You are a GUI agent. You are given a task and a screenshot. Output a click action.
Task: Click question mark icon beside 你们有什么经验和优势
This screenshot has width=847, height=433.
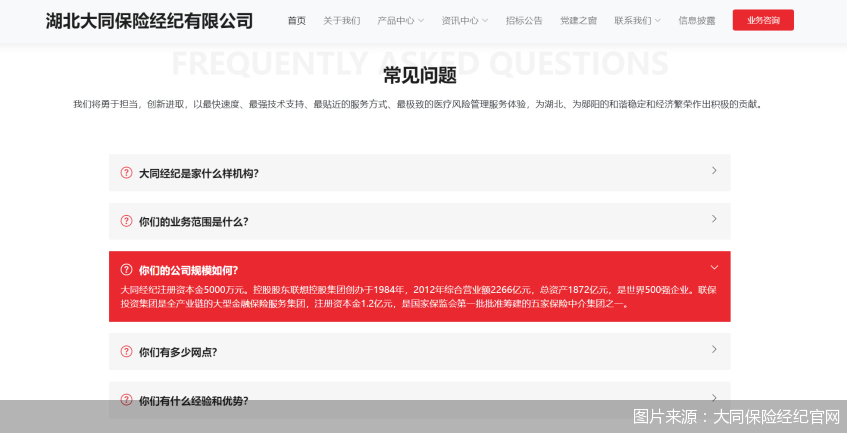pos(126,399)
